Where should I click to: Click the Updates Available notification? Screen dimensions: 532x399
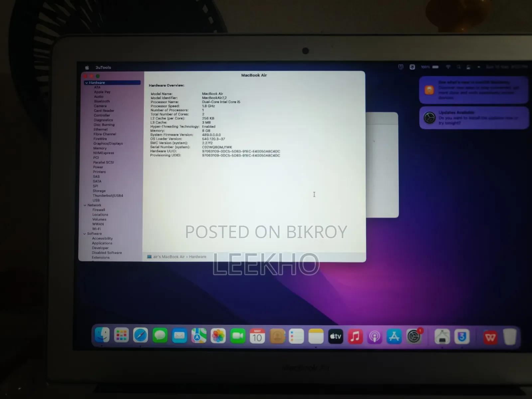(474, 118)
